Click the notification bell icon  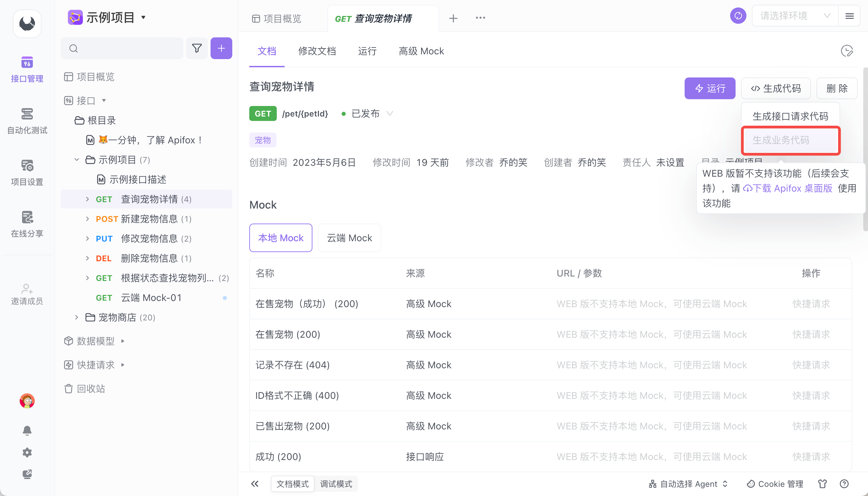pos(27,430)
